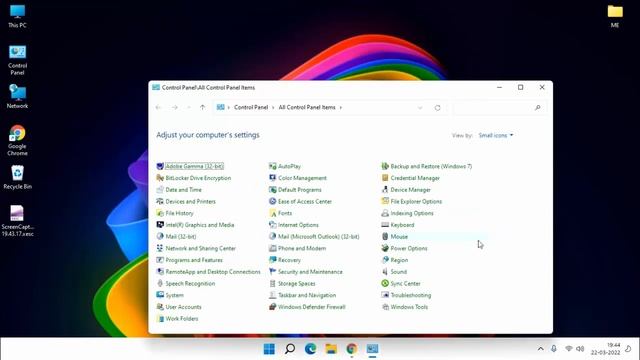The height and width of the screenshot is (360, 640).
Task: Open the Storage Spaces link
Action: pyautogui.click(x=297, y=283)
